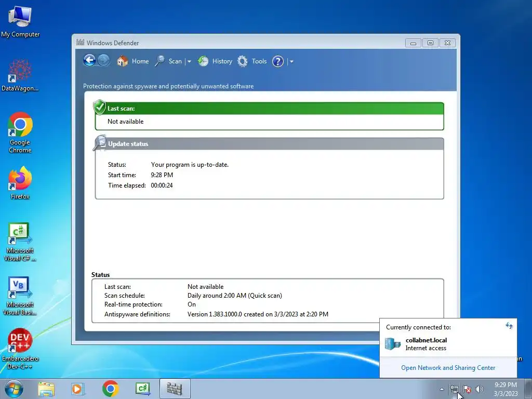Click the green shield Last scan icon
This screenshot has width=532, height=399.
(99, 107)
